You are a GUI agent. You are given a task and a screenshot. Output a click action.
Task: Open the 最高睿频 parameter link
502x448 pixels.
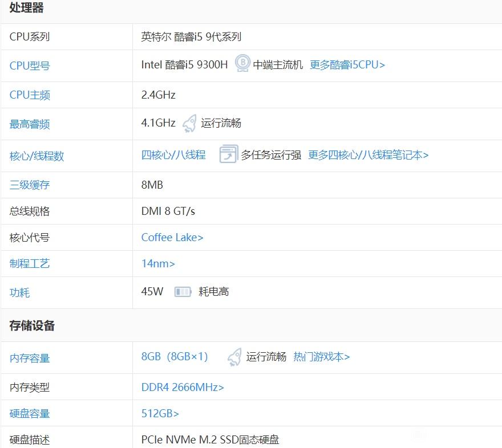tap(30, 124)
